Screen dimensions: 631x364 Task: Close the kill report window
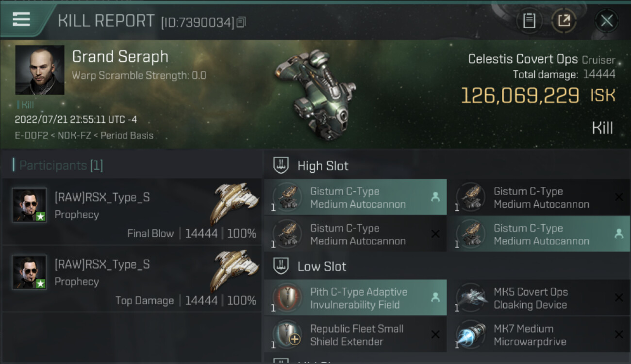(606, 21)
